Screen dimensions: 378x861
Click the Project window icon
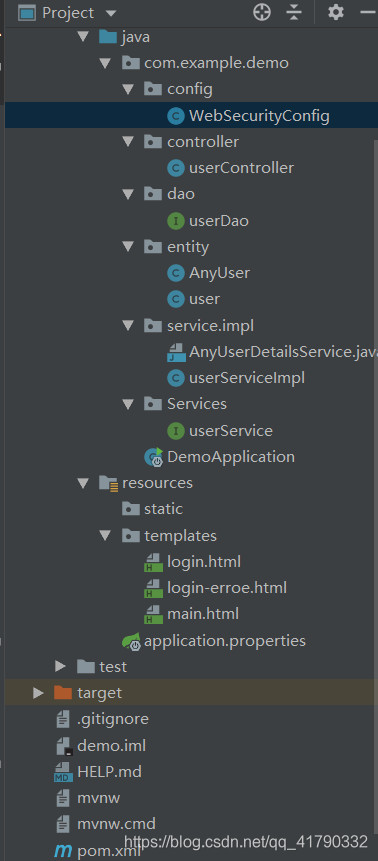[27, 13]
